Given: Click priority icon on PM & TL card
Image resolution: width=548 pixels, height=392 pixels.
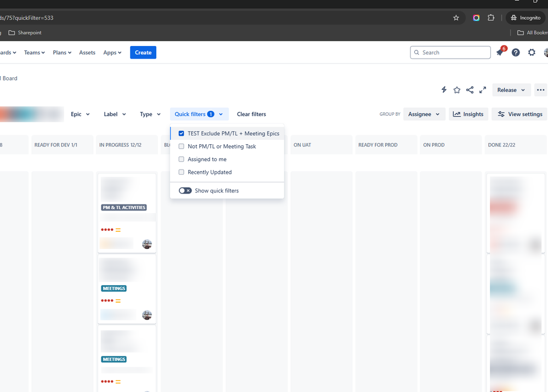Looking at the screenshot, I should pyautogui.click(x=118, y=230).
